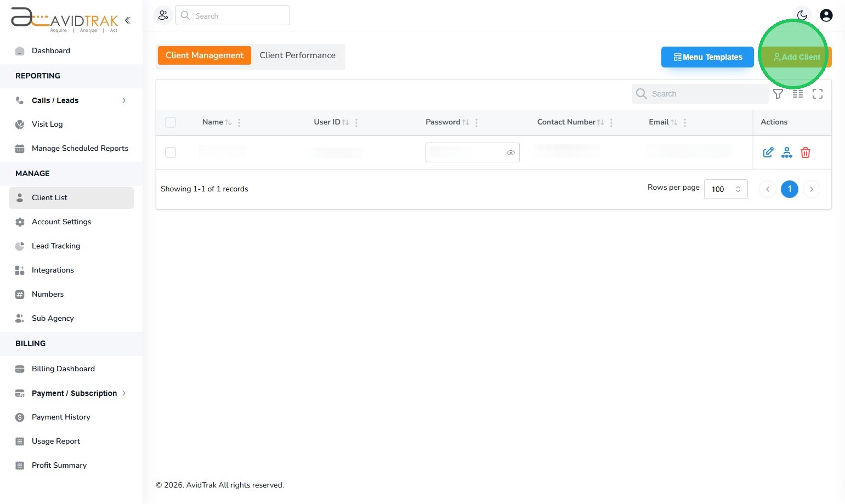The width and height of the screenshot is (845, 504).
Task: Open the Password column options menu
Action: coord(477,123)
